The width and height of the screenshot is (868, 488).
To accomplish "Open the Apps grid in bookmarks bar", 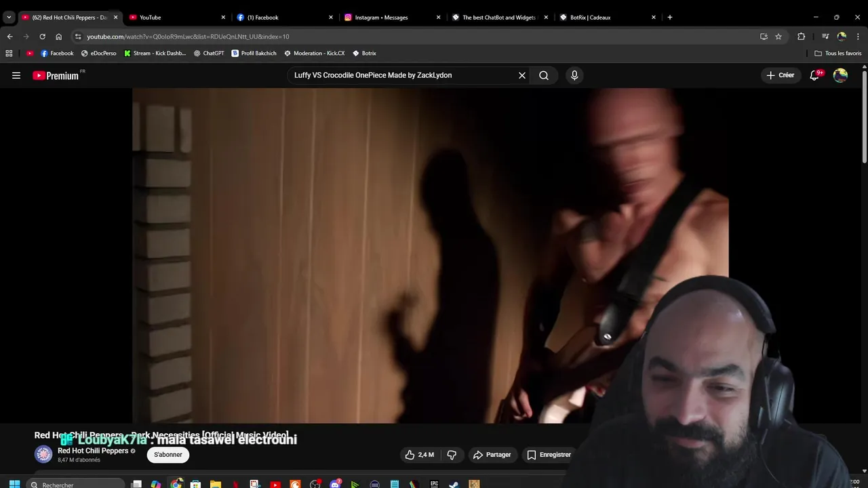I will point(9,53).
